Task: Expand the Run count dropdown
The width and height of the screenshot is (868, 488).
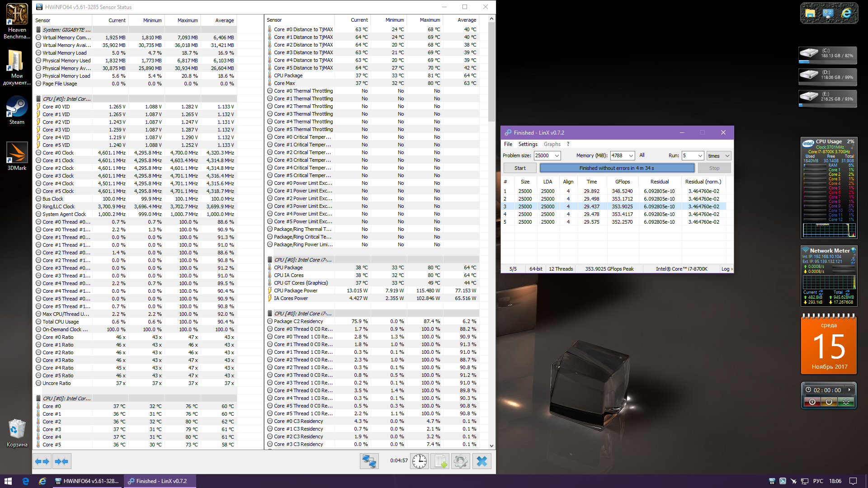Action: click(x=700, y=155)
